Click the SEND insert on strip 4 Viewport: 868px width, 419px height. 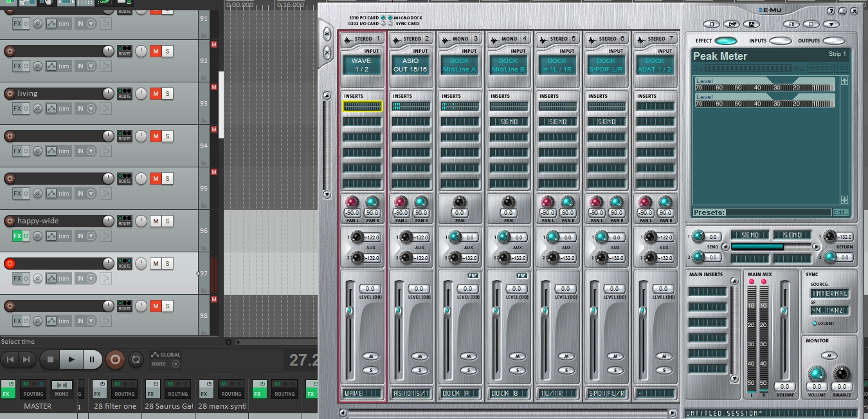pyautogui.click(x=509, y=122)
